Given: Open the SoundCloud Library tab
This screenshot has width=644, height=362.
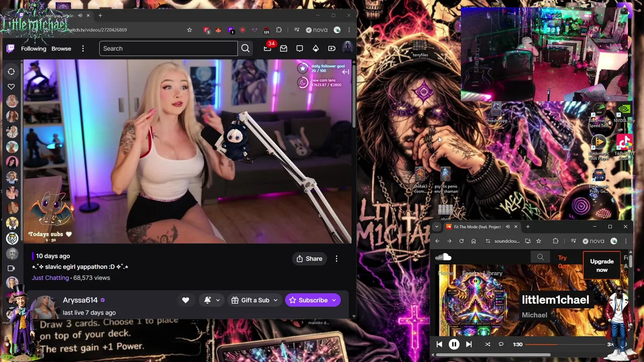Looking at the screenshot, I should tap(492, 273).
